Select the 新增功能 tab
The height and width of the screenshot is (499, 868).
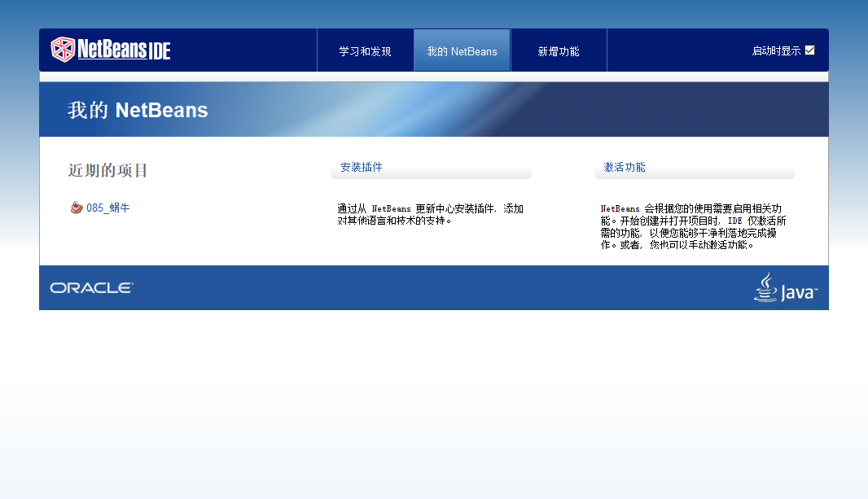tap(559, 51)
